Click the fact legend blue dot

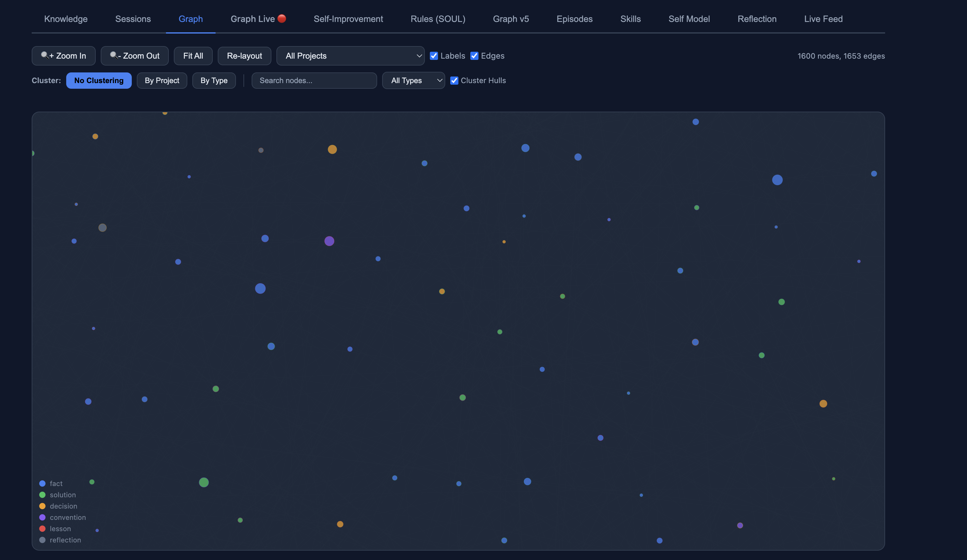point(42,484)
